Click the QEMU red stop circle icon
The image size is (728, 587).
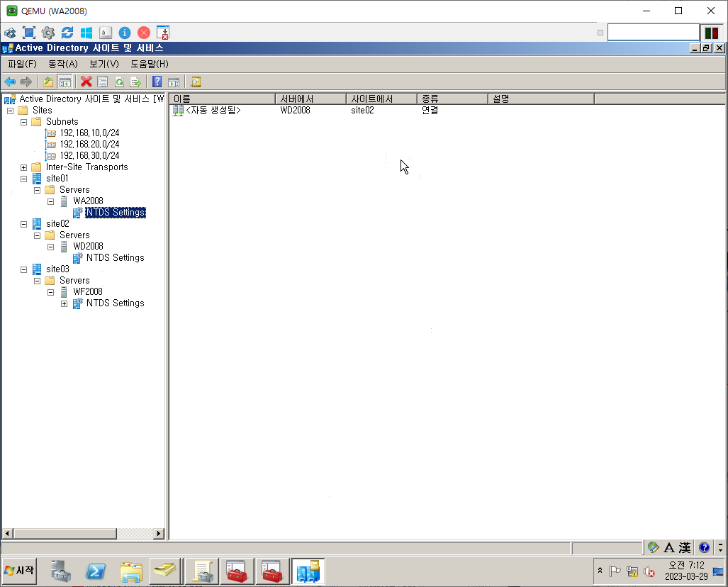(144, 33)
